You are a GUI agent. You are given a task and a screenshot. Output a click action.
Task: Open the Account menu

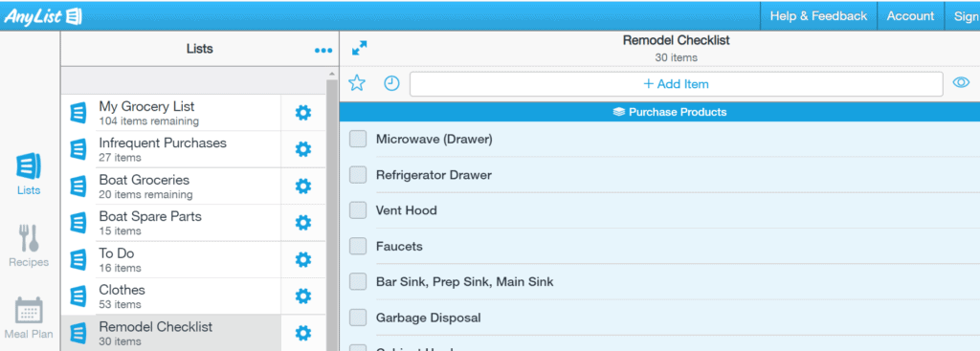pos(910,16)
